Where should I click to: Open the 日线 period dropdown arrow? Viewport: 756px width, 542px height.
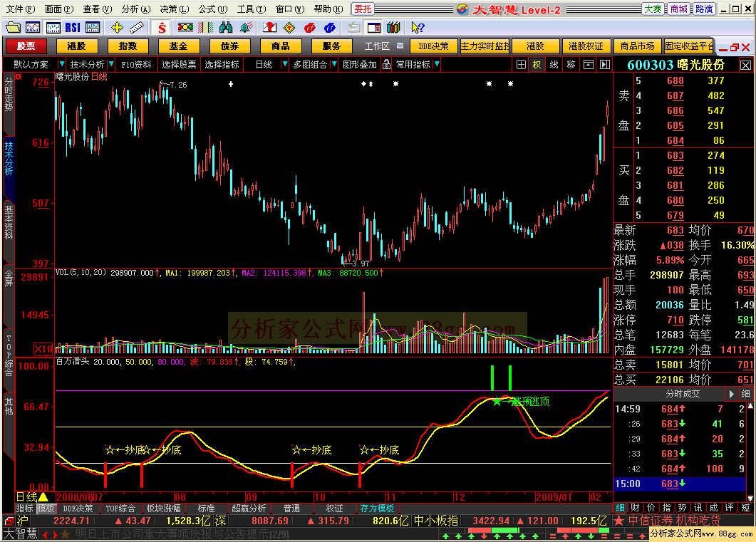(284, 64)
